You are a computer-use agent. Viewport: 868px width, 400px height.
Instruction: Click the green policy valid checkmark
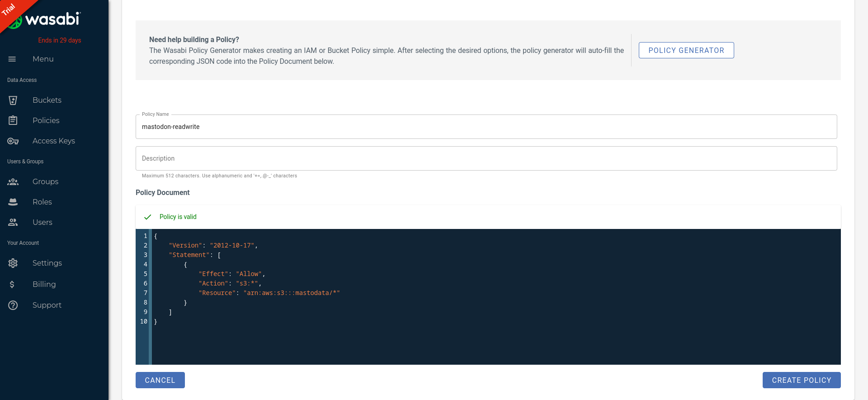(x=147, y=217)
